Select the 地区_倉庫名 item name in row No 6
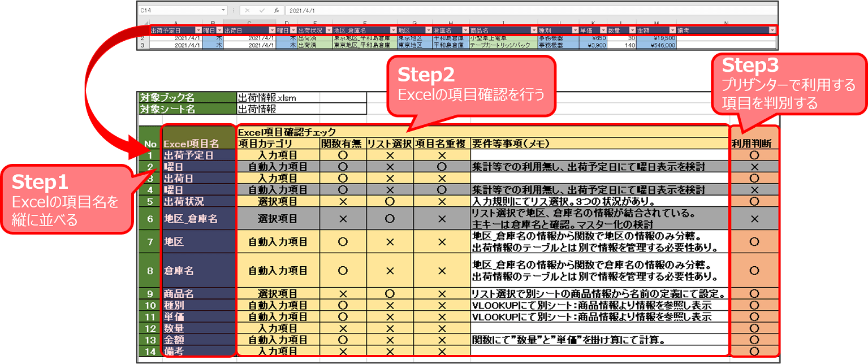This screenshot has height=364, width=868. coord(198,219)
